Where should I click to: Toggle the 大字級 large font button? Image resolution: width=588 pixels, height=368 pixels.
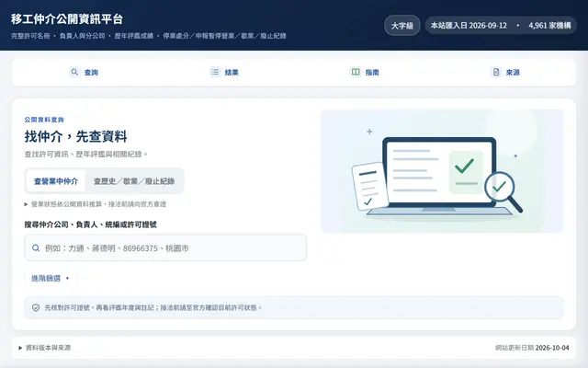pyautogui.click(x=402, y=26)
